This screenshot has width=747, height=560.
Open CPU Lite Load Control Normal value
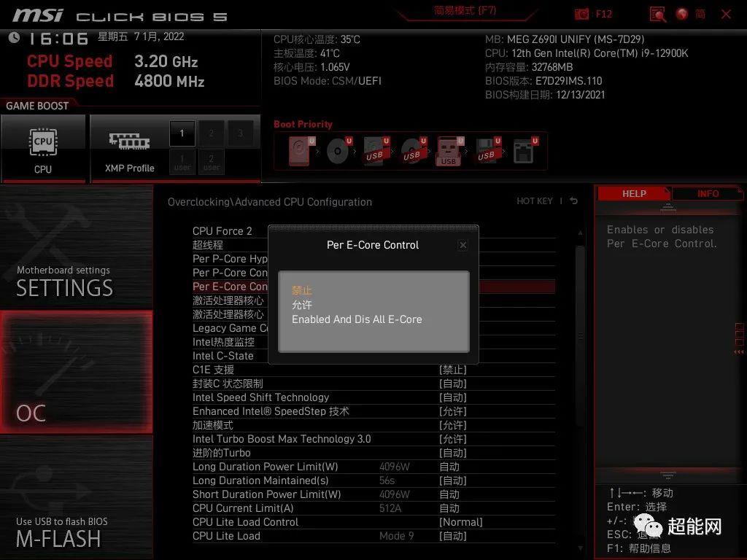[460, 522]
